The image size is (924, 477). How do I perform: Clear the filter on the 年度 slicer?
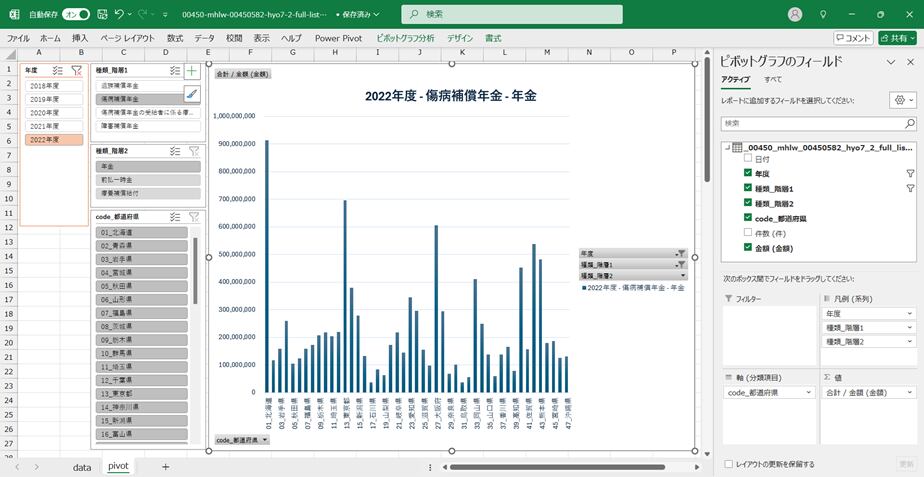click(77, 71)
